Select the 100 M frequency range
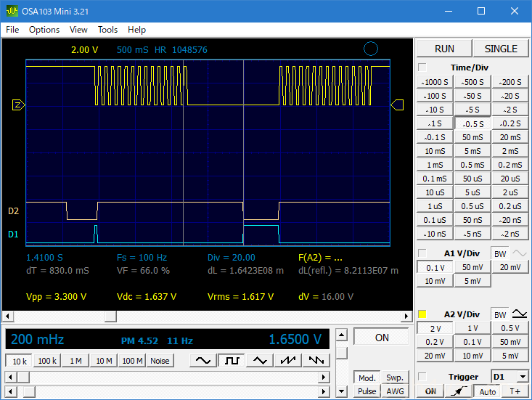 click(x=132, y=361)
